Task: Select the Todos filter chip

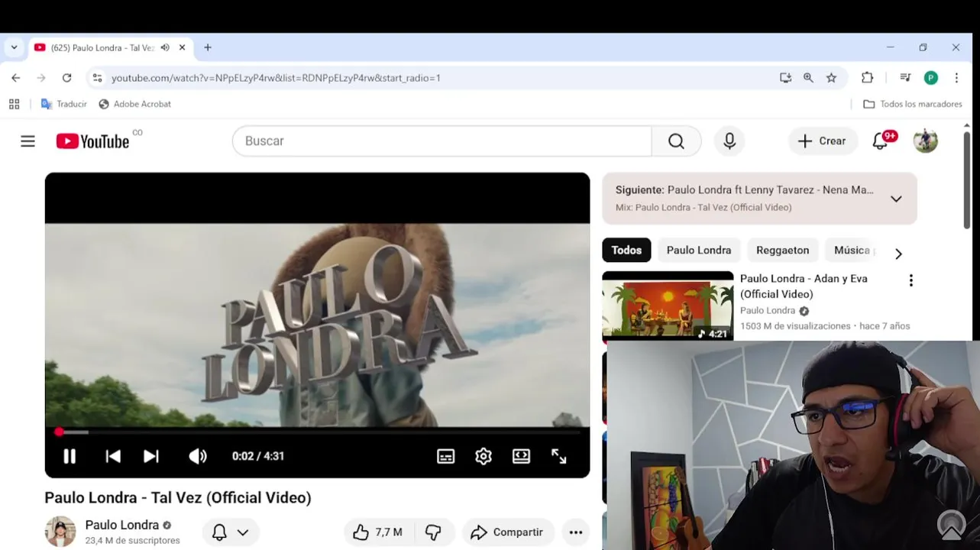Action: click(x=626, y=250)
